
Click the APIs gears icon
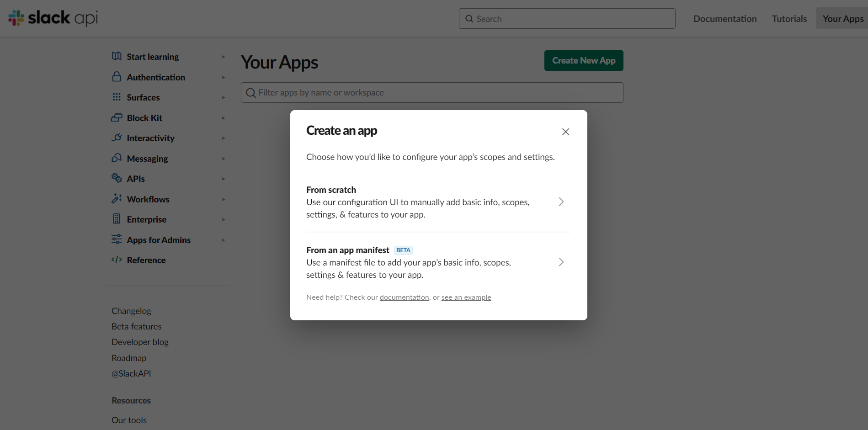click(117, 178)
